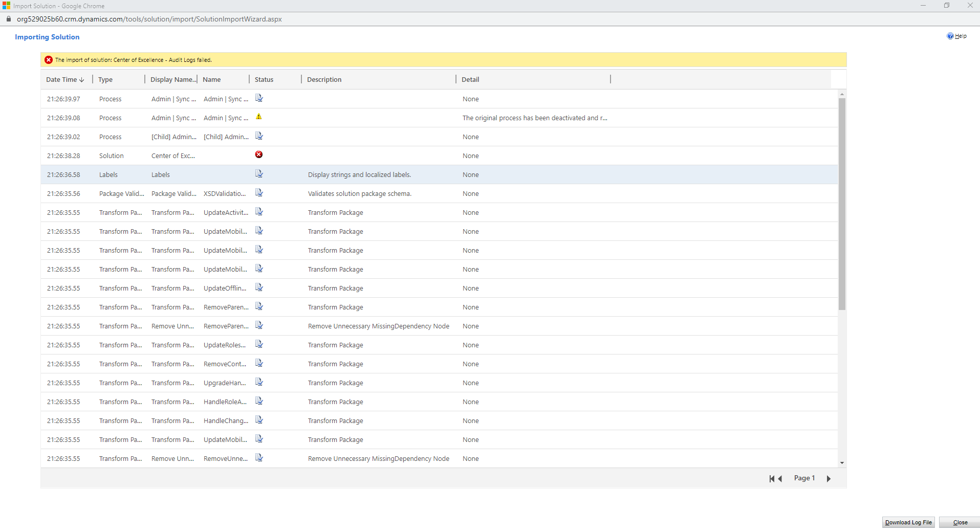This screenshot has height=532, width=980.
Task: Click the status icon on the Labels row
Action: coord(259,174)
